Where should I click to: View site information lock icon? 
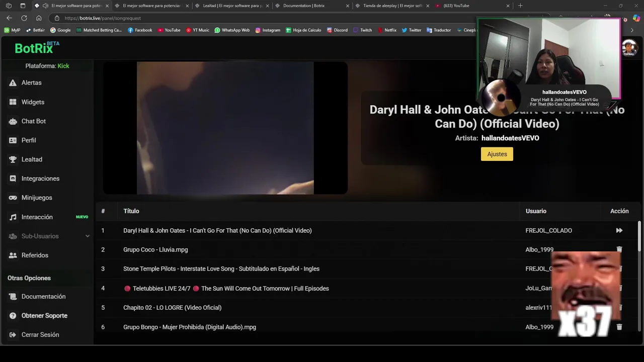tap(57, 18)
